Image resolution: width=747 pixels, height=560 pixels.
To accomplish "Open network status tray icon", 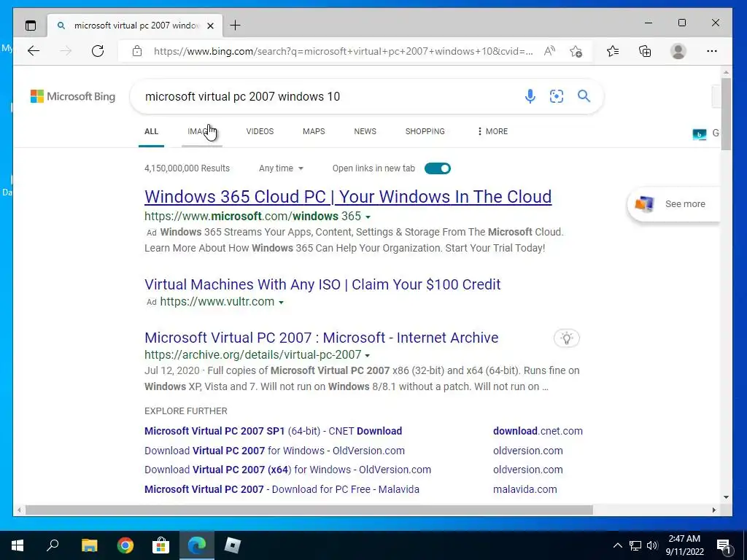I will click(635, 545).
